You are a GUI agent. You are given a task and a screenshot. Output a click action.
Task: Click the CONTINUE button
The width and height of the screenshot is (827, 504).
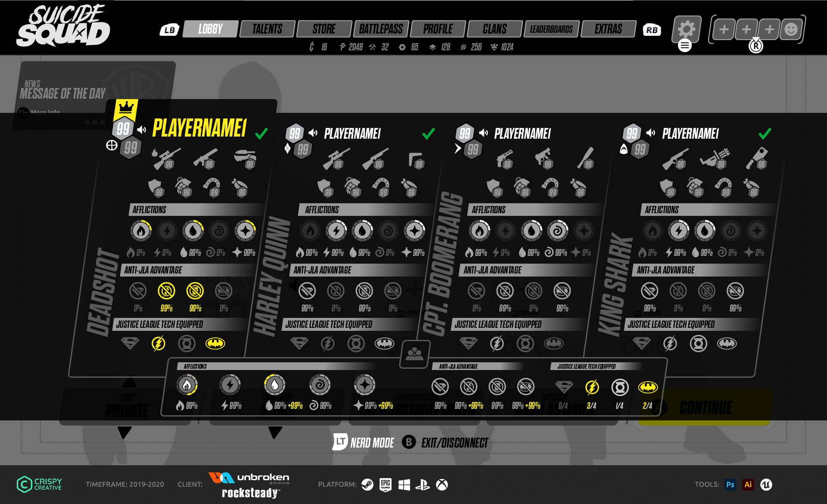coord(705,408)
